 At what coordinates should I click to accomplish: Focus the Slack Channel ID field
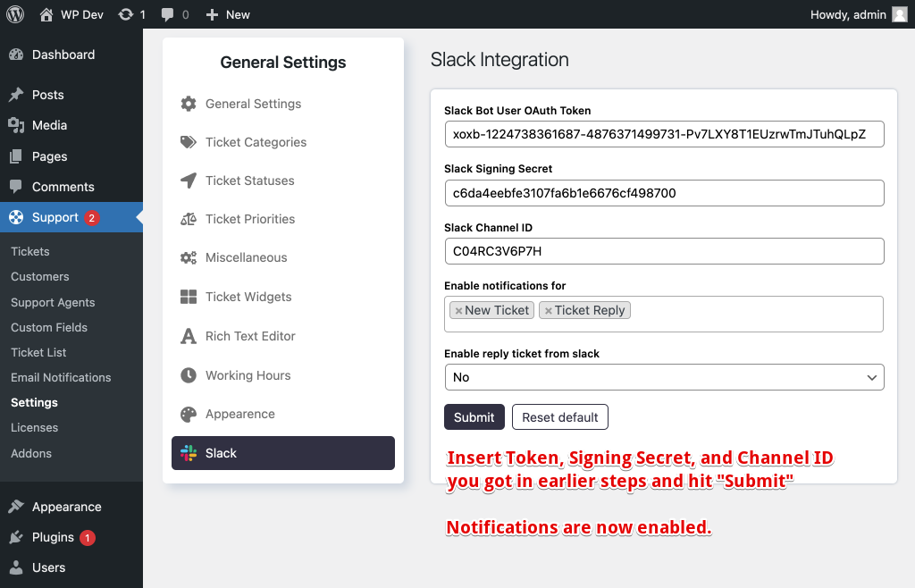click(664, 251)
